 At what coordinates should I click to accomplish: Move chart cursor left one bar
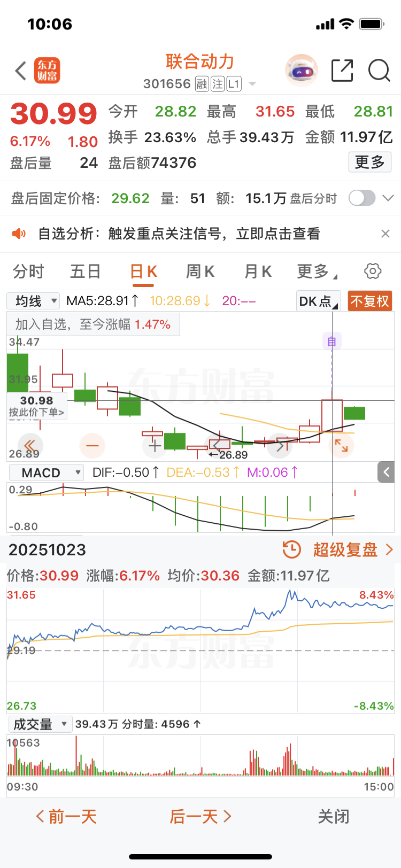tap(218, 445)
